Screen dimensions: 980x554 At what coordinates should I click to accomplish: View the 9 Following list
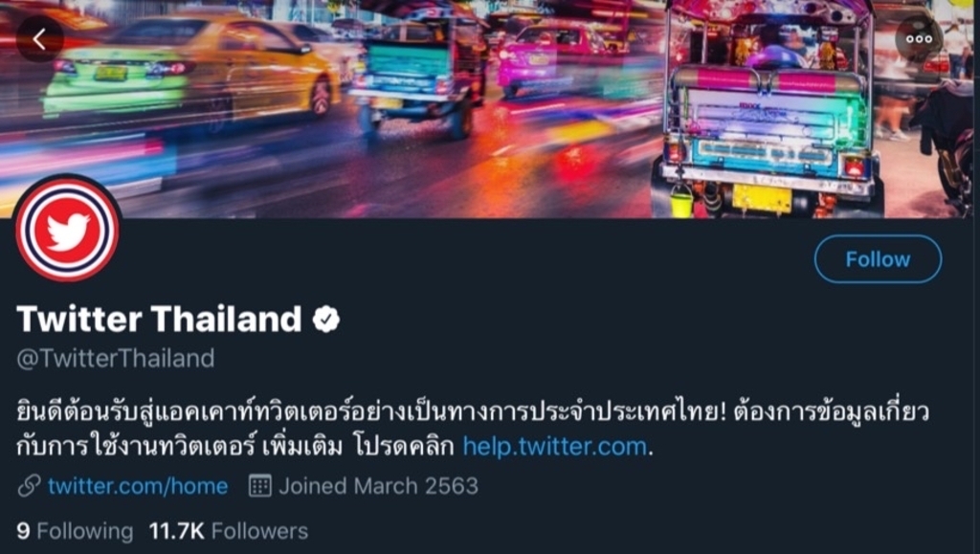click(75, 531)
